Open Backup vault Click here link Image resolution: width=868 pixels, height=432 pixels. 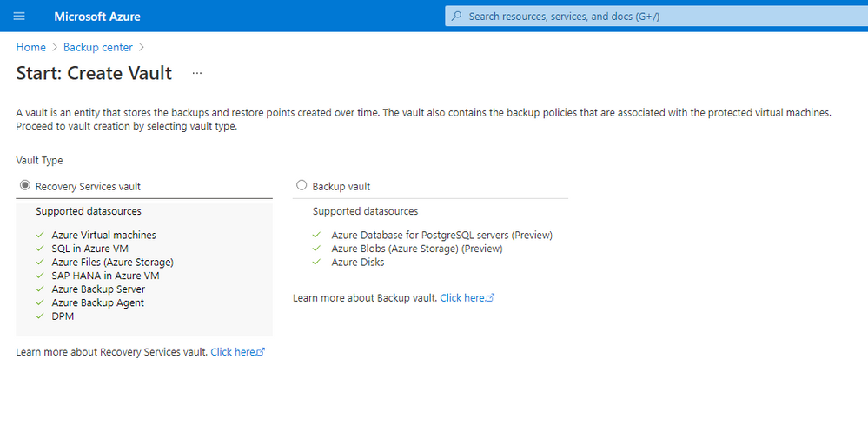pyautogui.click(x=462, y=298)
